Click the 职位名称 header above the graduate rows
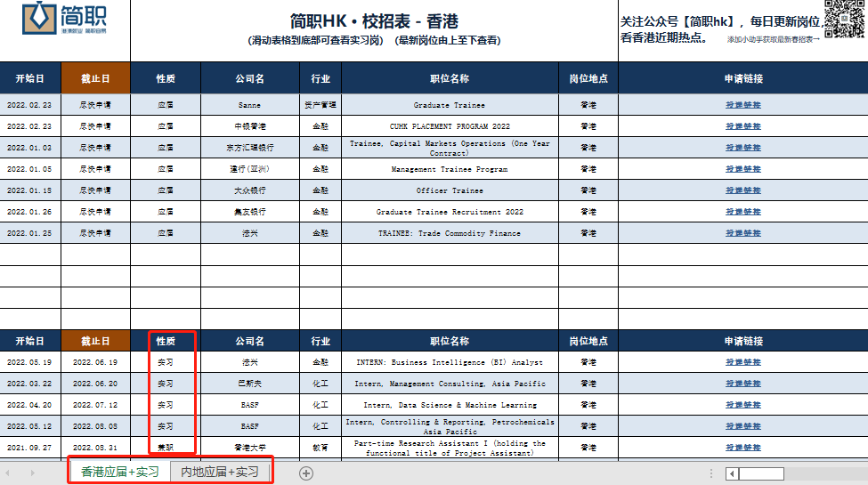This screenshot has height=485, width=868. (x=450, y=78)
